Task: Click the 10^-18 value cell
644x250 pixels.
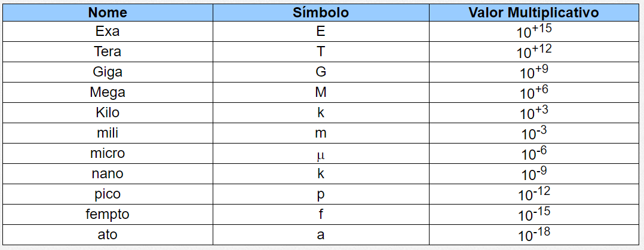Action: (533, 234)
